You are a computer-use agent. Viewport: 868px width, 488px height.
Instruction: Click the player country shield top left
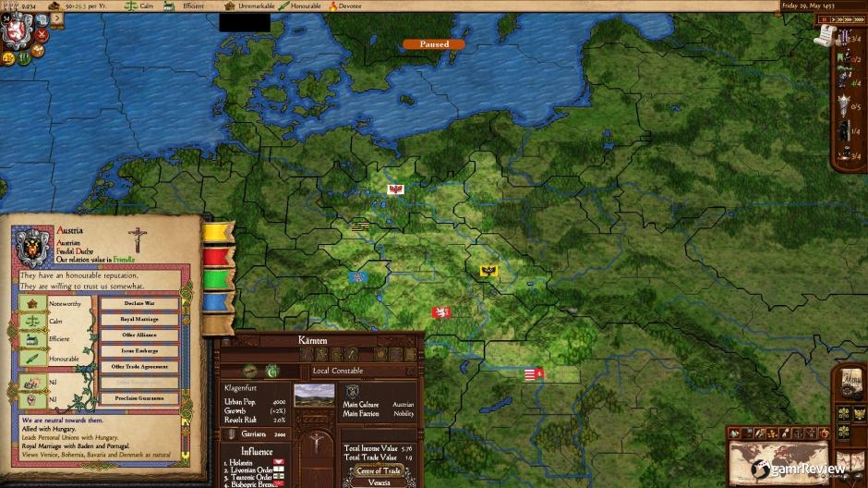17,31
